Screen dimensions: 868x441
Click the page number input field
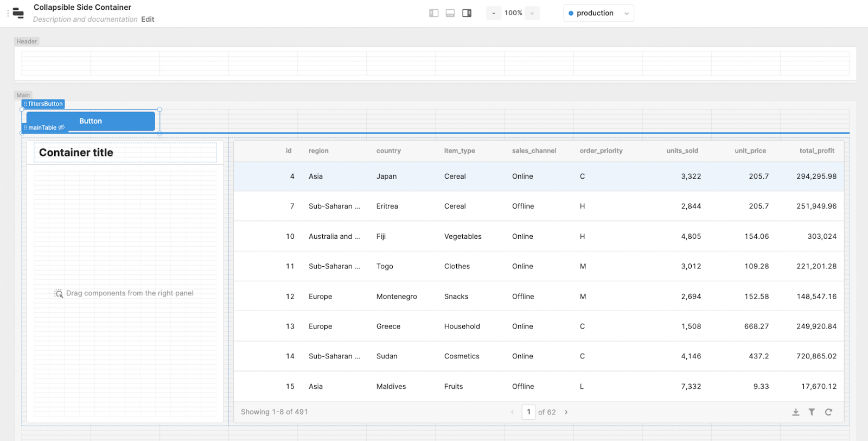pyautogui.click(x=528, y=412)
